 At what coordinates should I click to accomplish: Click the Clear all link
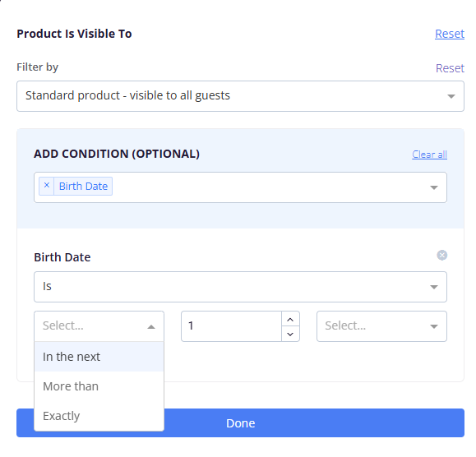tap(429, 155)
